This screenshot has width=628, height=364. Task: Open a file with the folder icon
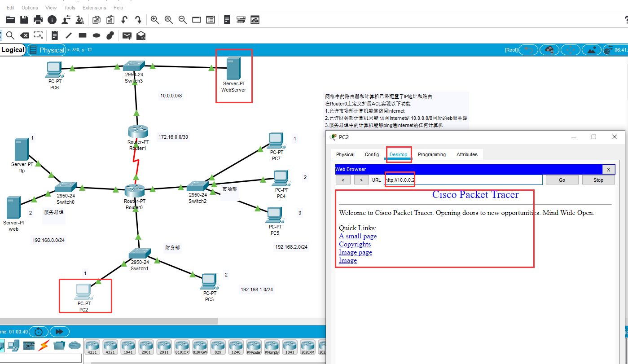10,20
